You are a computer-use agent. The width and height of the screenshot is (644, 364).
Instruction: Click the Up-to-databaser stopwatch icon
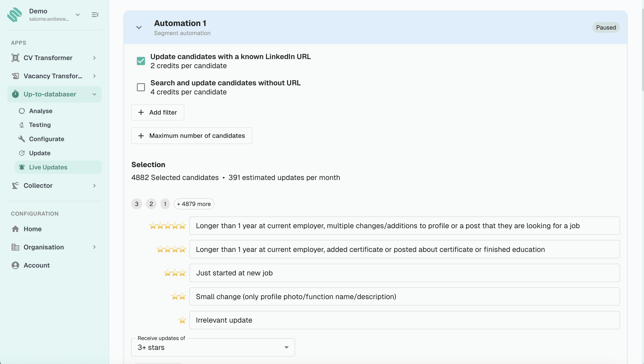point(15,94)
